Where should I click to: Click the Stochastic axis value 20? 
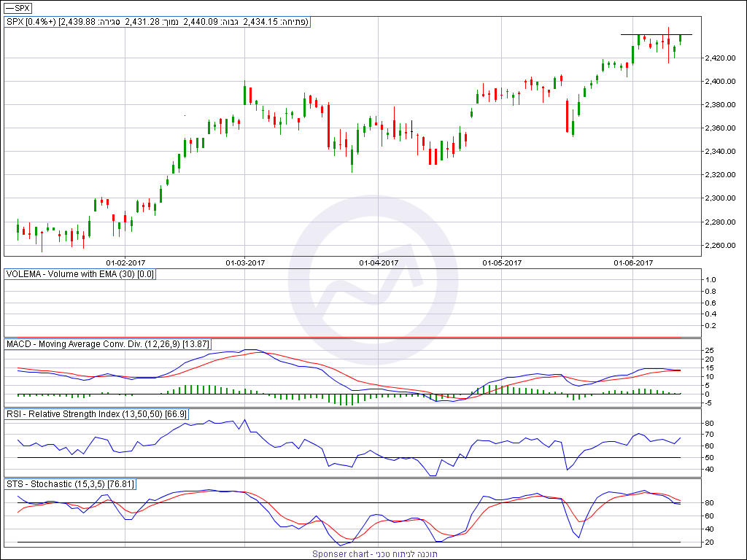click(x=709, y=542)
